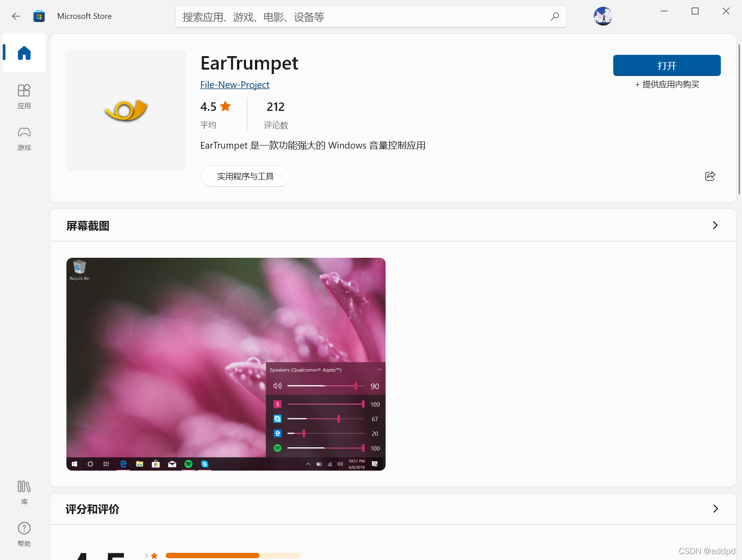This screenshot has width=742, height=560.
Task: Open the 游戏 (Games) section
Action: click(24, 138)
